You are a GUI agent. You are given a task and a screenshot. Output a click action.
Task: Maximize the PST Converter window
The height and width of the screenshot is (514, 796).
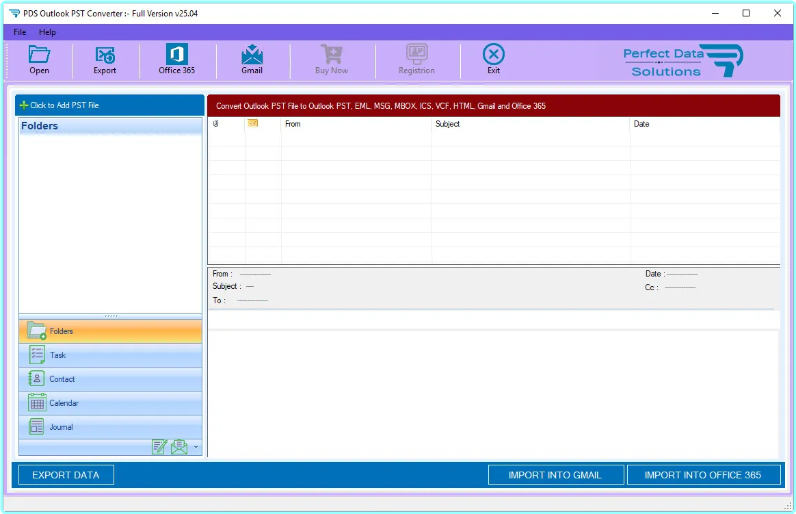[x=746, y=13]
